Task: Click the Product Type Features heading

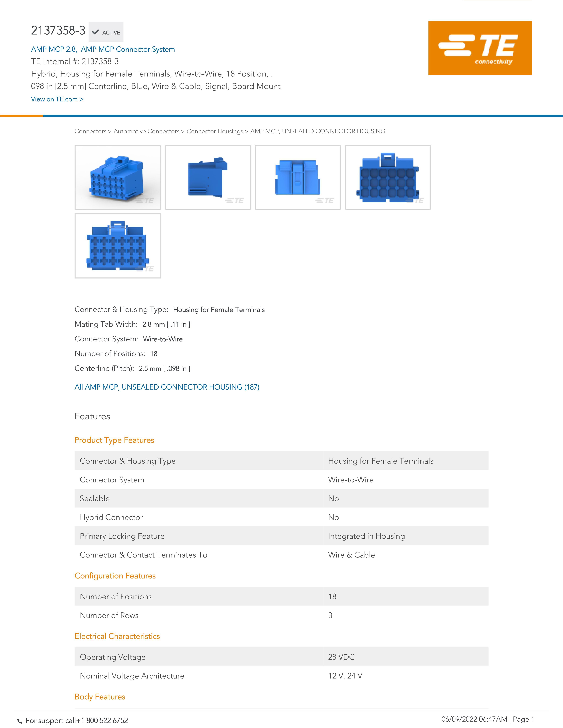Action: (x=114, y=440)
